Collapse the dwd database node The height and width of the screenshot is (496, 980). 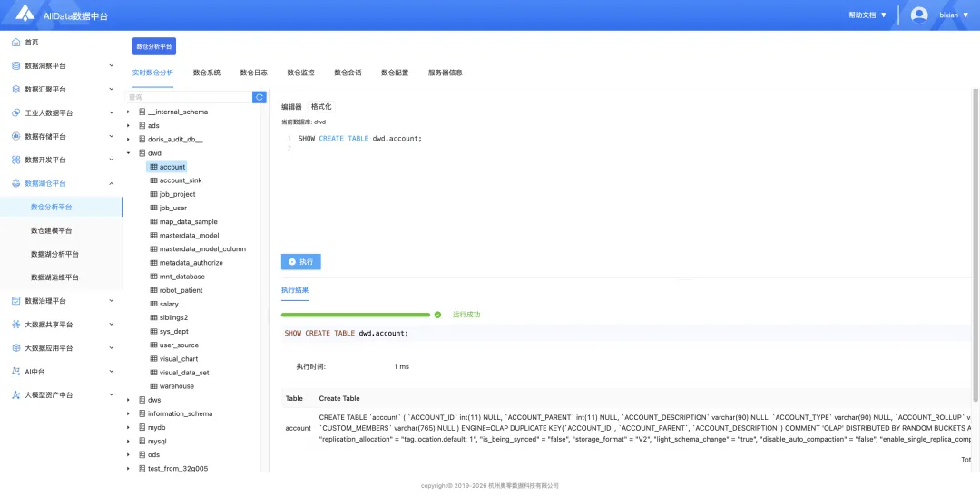pos(128,153)
